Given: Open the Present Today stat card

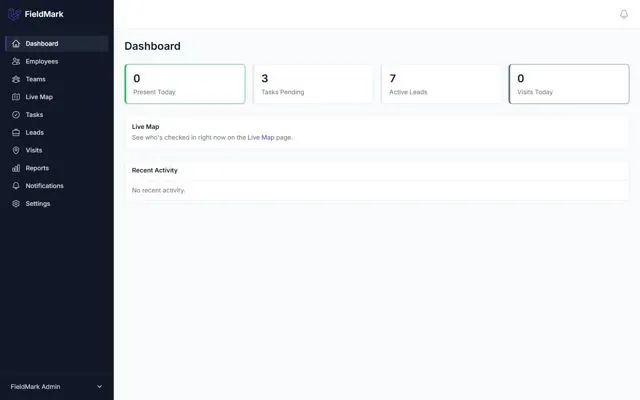Looking at the screenshot, I should [185, 84].
